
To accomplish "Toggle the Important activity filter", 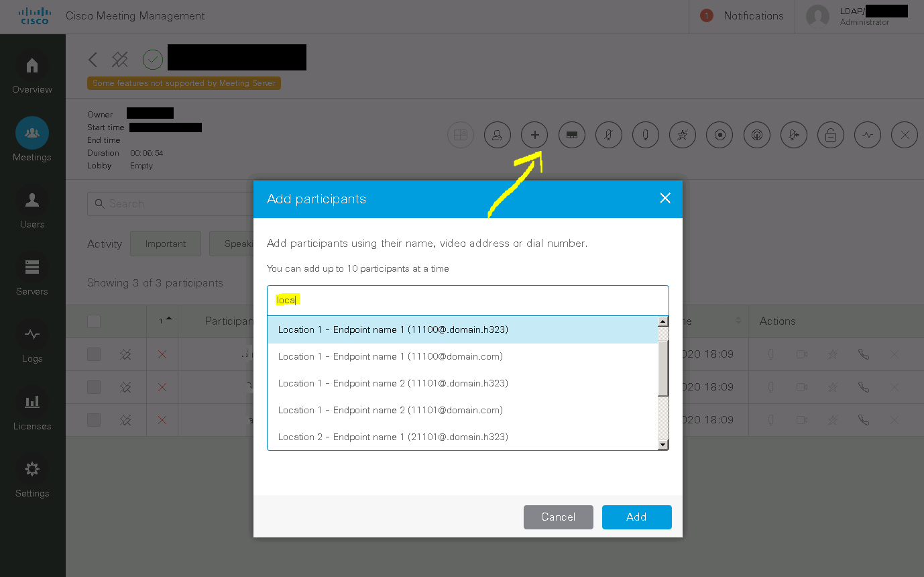I will coord(166,244).
